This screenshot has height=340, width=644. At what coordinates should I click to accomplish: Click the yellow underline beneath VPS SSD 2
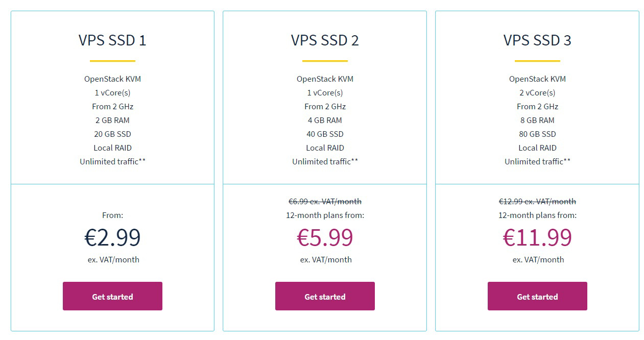point(325,61)
